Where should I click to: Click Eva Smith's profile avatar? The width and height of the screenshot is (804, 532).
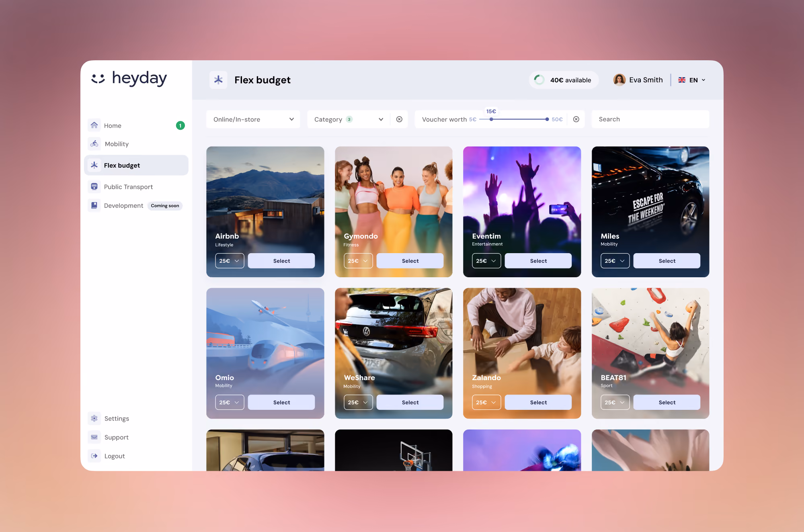619,80
